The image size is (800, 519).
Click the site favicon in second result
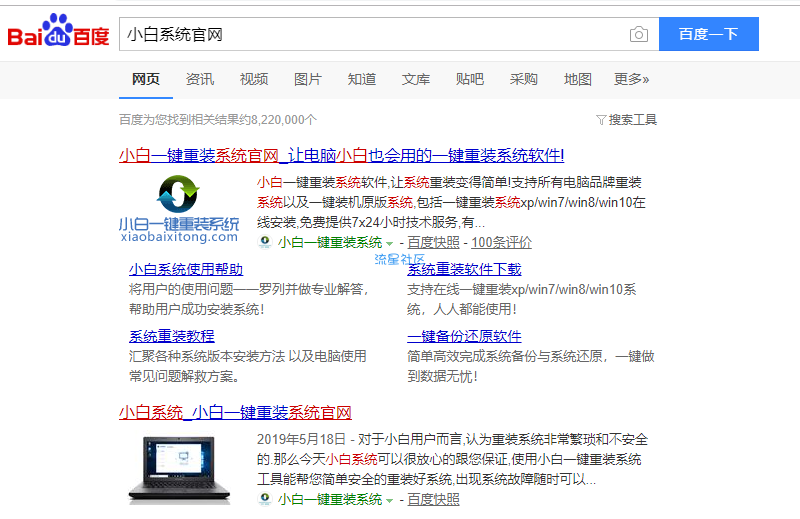265,499
